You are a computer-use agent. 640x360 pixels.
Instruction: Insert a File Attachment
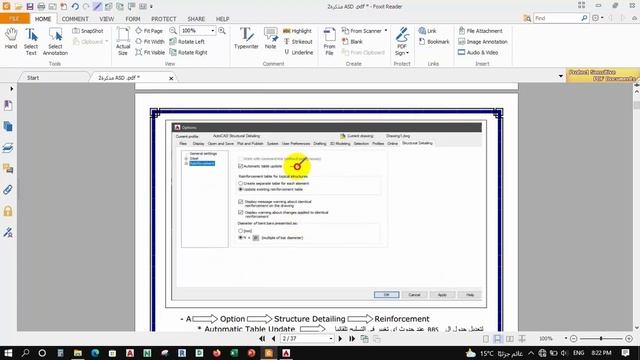click(480, 31)
